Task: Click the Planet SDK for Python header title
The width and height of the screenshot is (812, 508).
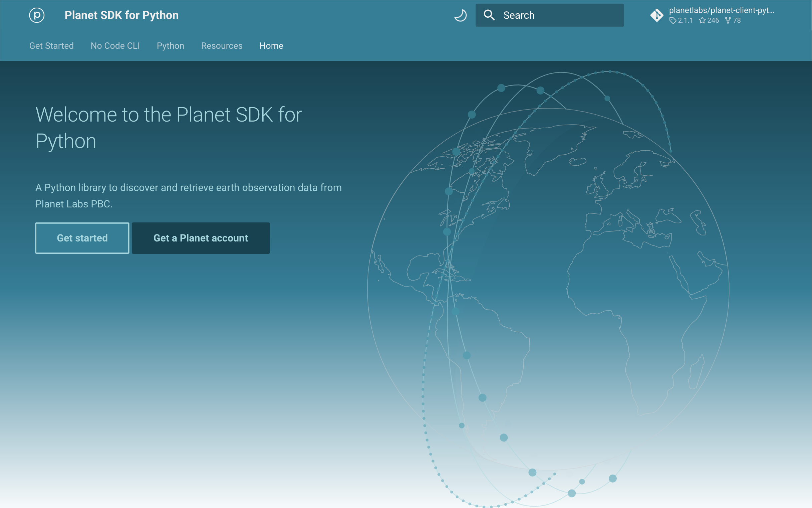Action: pos(122,15)
